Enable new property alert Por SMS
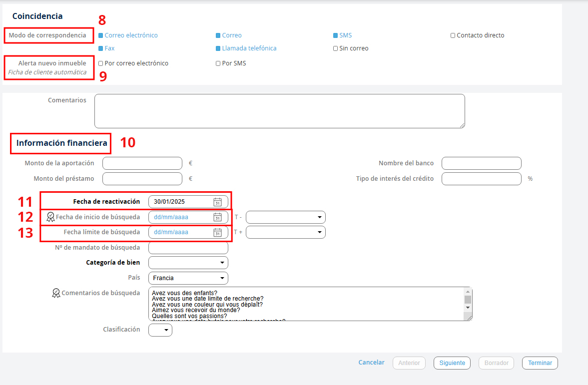The width and height of the screenshot is (588, 385). point(218,63)
